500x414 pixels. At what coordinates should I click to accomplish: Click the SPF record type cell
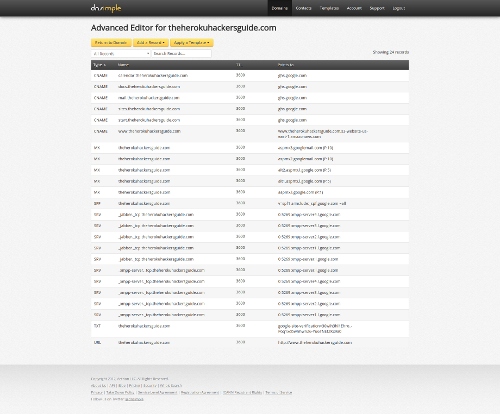(x=97, y=203)
